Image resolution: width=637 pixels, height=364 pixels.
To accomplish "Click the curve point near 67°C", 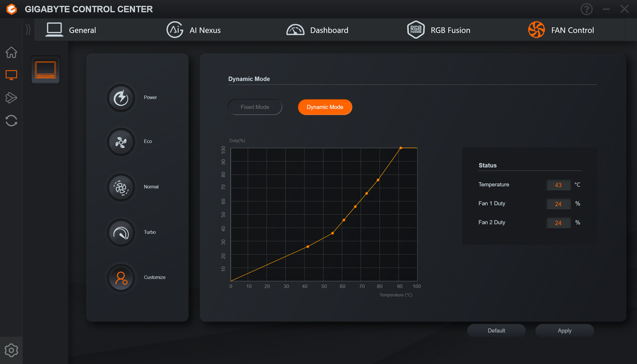I will (356, 207).
